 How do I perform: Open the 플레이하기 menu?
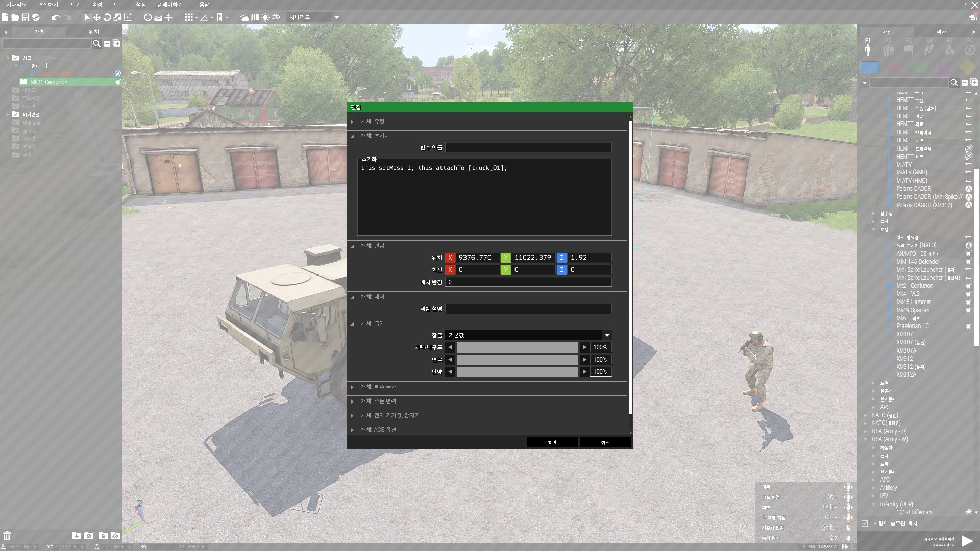pyautogui.click(x=169, y=5)
